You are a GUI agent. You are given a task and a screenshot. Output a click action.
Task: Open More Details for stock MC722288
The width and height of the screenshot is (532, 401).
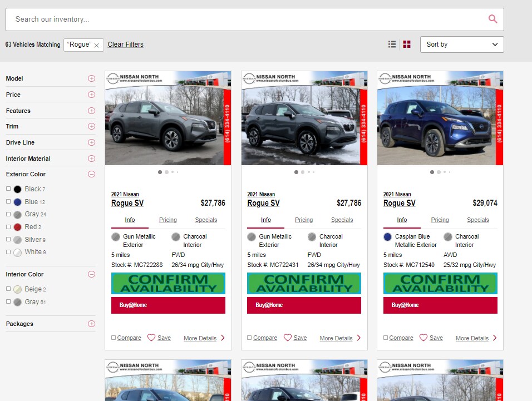click(x=200, y=338)
